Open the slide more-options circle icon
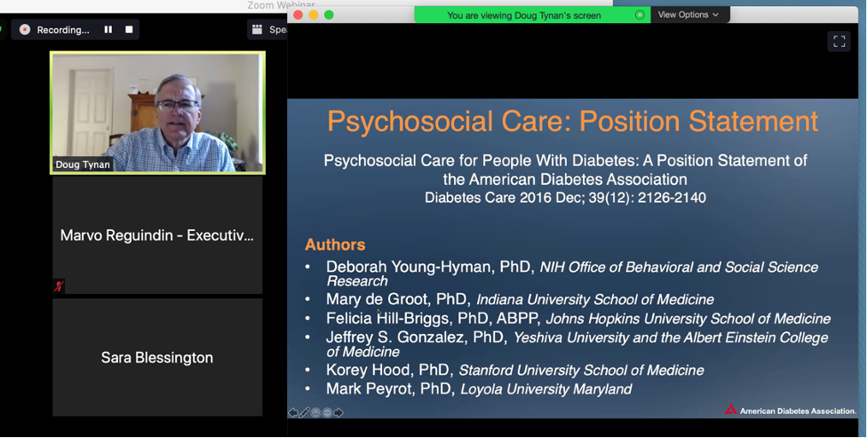This screenshot has width=868, height=438. point(327,412)
